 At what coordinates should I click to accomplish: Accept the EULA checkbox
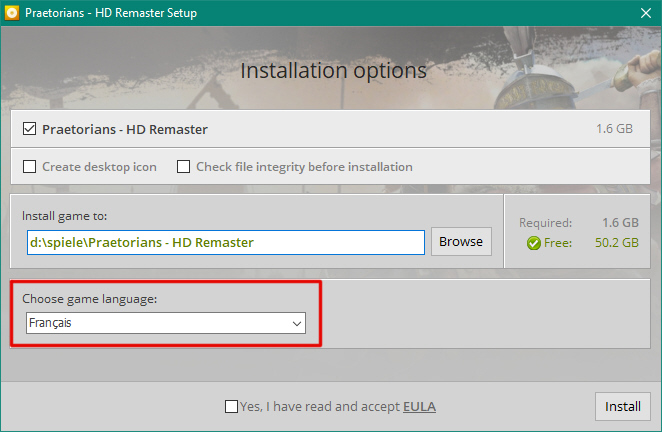click(x=231, y=406)
